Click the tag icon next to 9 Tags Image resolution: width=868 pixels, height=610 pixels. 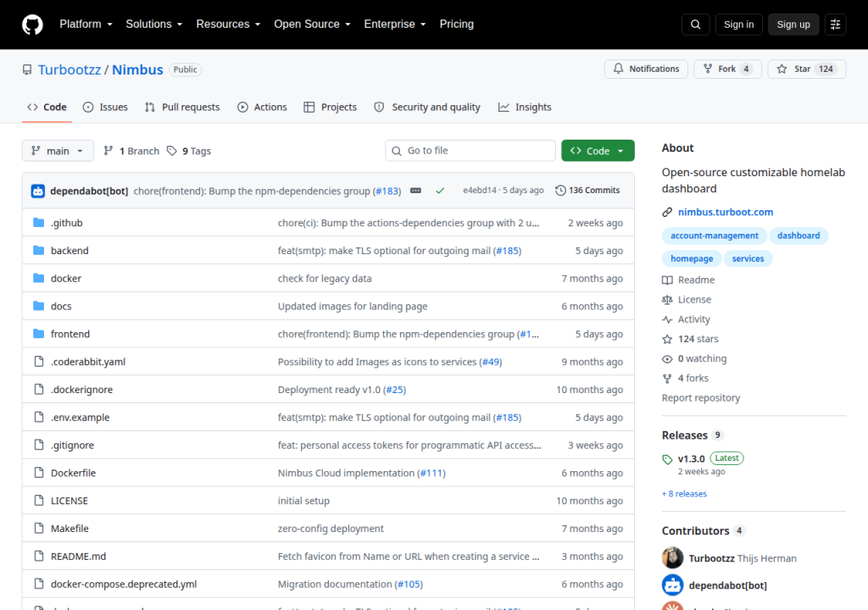[172, 151]
